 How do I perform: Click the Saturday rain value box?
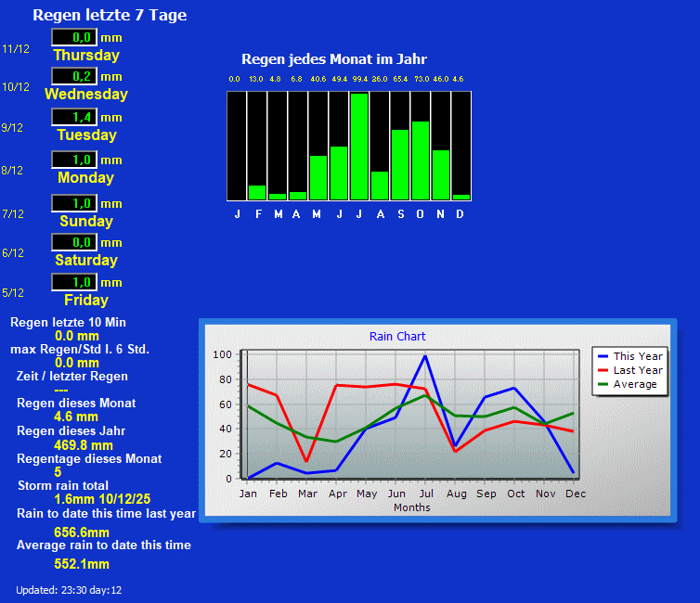pos(74,242)
